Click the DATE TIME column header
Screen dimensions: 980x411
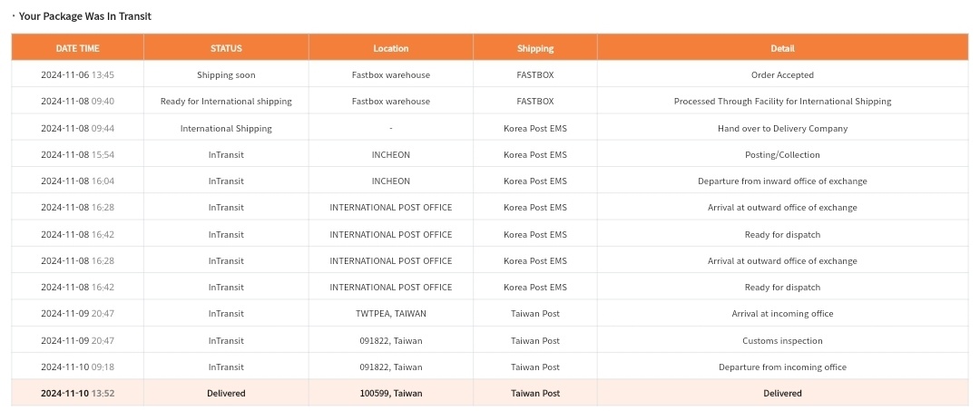coord(77,48)
